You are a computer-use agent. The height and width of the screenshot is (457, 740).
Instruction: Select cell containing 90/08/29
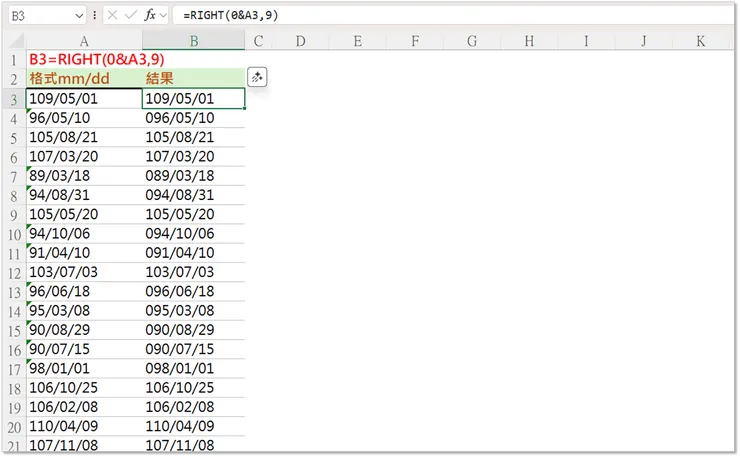coord(84,330)
